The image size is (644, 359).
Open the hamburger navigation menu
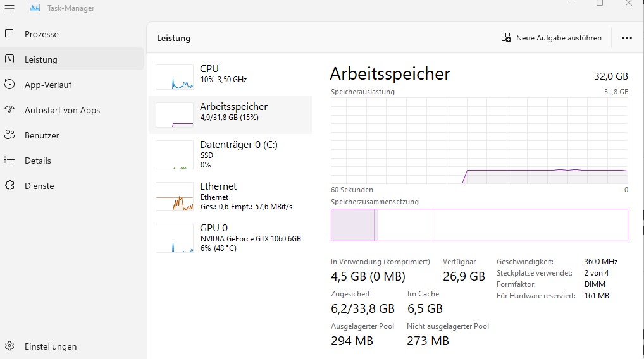[9, 8]
